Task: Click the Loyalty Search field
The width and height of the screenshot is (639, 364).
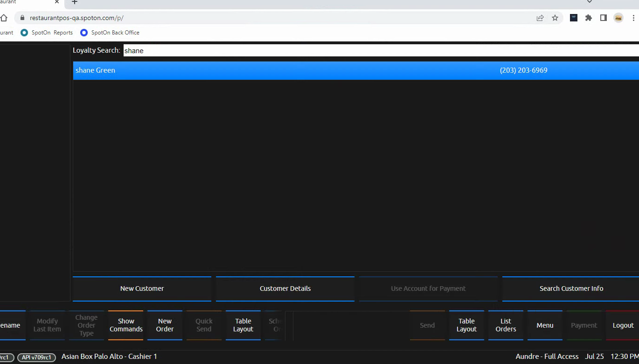Action: click(381, 50)
